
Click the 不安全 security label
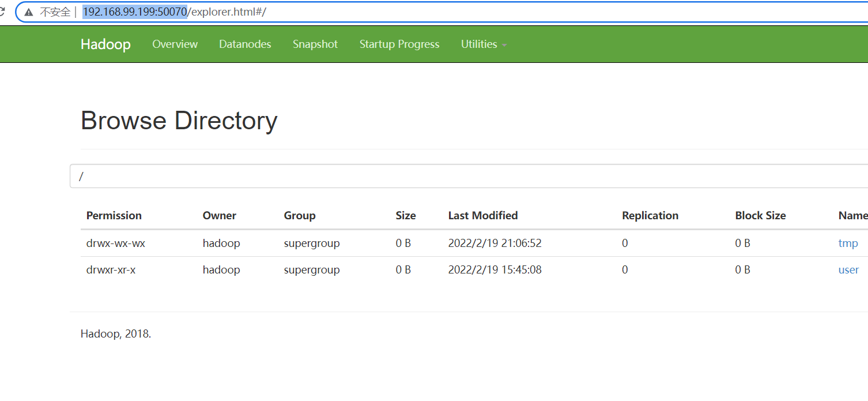(x=55, y=12)
